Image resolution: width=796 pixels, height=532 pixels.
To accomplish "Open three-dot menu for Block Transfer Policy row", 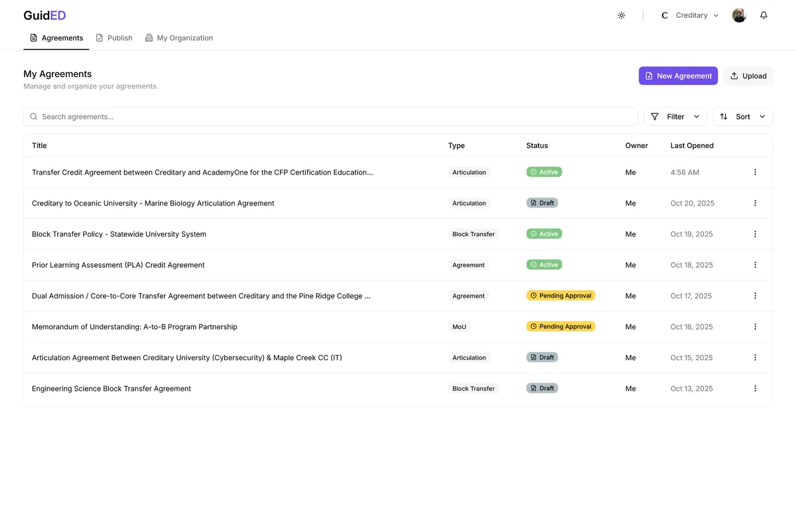I will tap(755, 234).
